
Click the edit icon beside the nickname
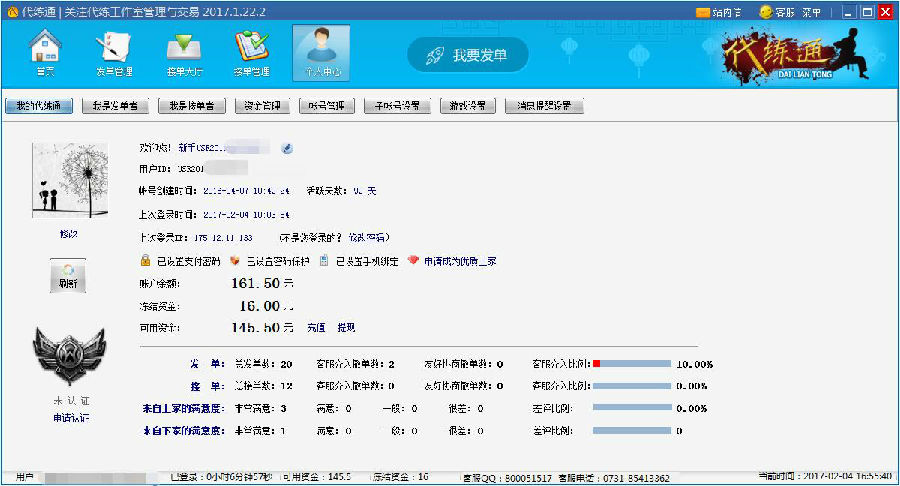[287, 149]
